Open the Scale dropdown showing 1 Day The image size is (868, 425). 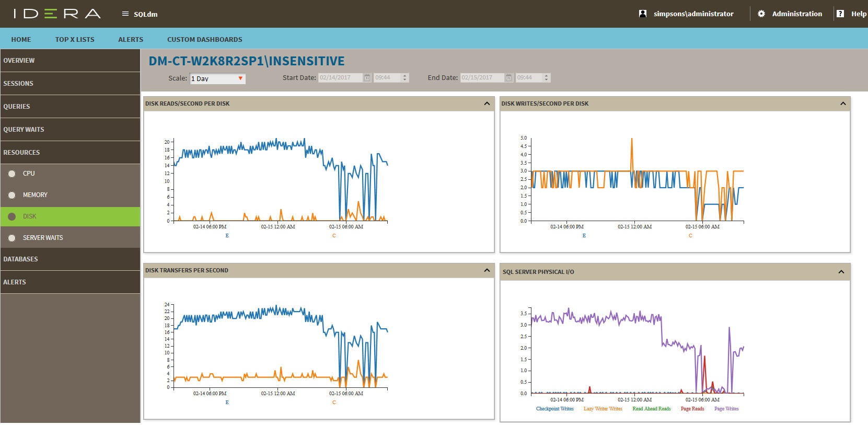point(217,78)
